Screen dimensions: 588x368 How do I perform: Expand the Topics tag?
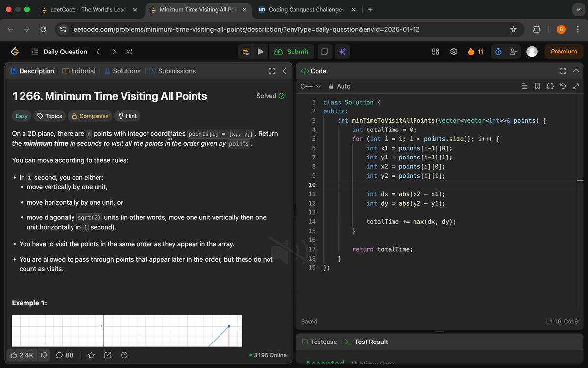(x=50, y=116)
